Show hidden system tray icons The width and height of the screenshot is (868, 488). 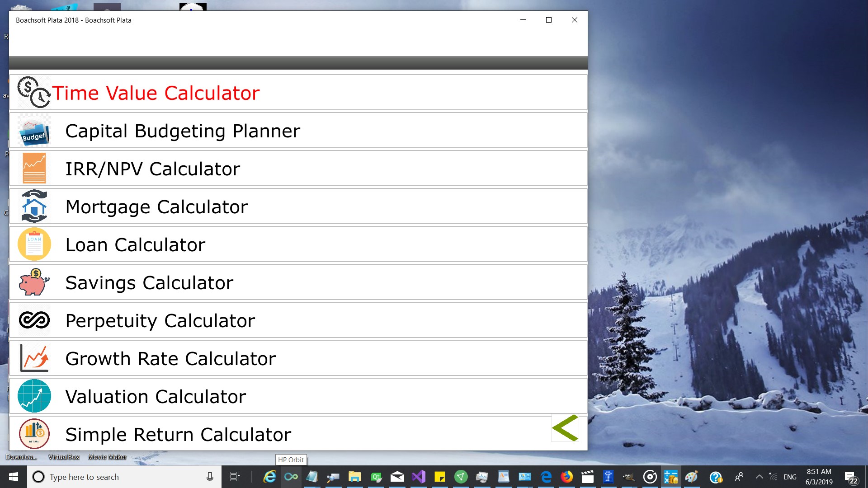759,477
